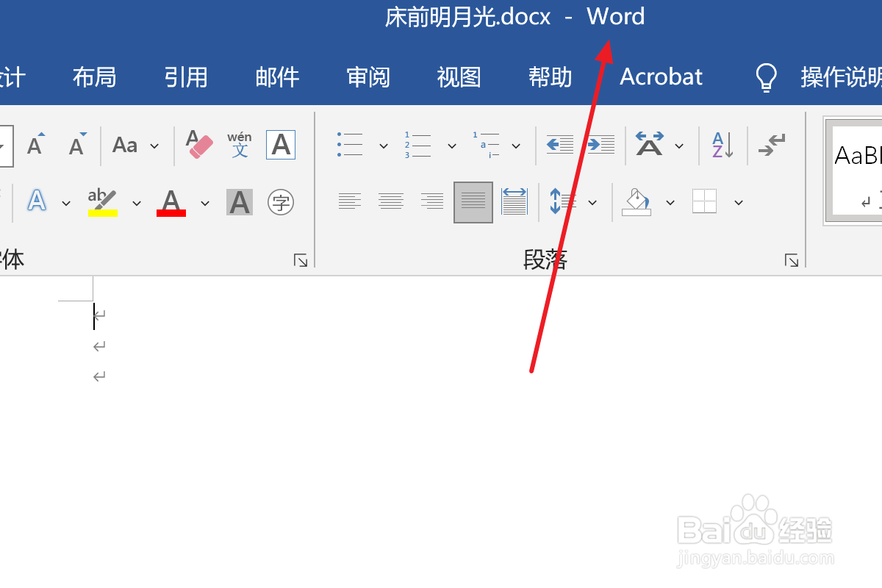Viewport: 882px width, 588px height.
Task: Toggle Justify alignment button
Action: [473, 202]
